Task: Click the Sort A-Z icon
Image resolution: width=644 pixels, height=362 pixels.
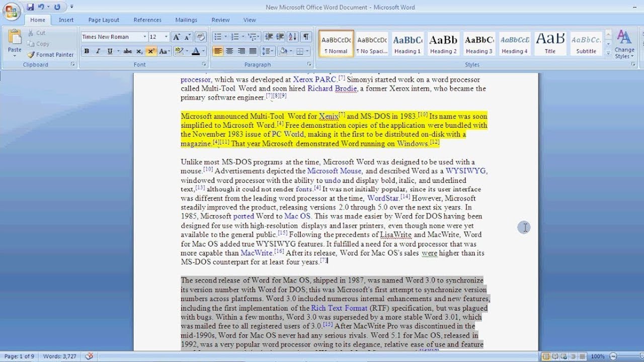Action: coord(293,37)
